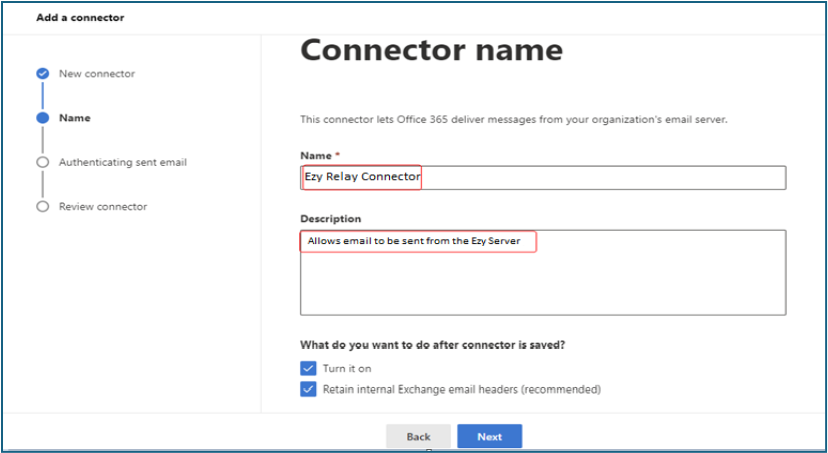Screen dimensions: 828x453
Task: Click the Review connector step circle
Action: 43,206
